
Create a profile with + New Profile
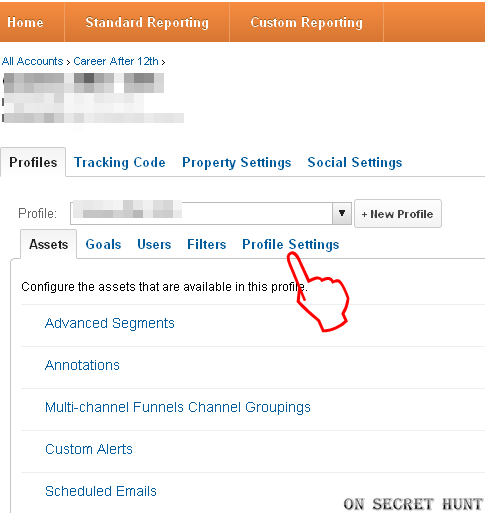(398, 214)
